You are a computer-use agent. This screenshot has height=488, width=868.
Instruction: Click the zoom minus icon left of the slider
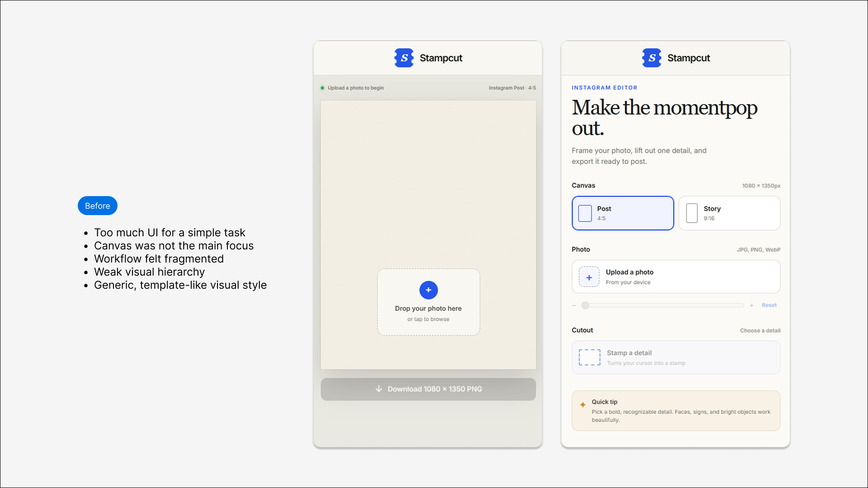[574, 306]
